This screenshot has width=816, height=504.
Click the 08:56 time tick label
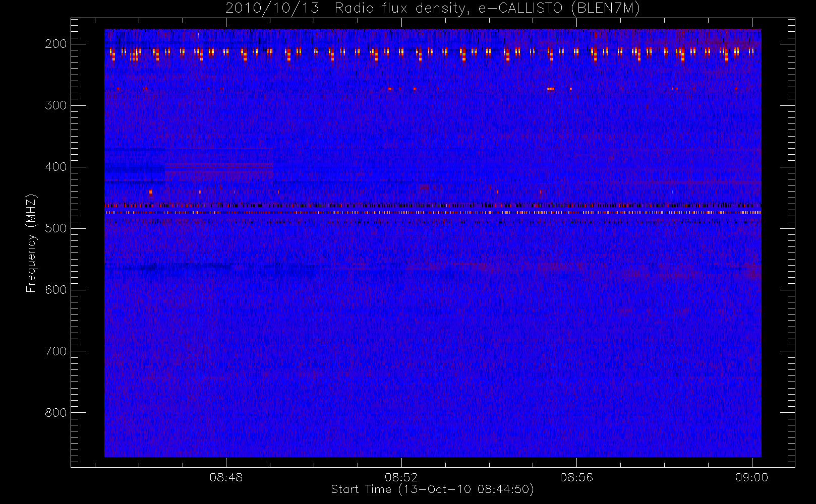(x=576, y=477)
